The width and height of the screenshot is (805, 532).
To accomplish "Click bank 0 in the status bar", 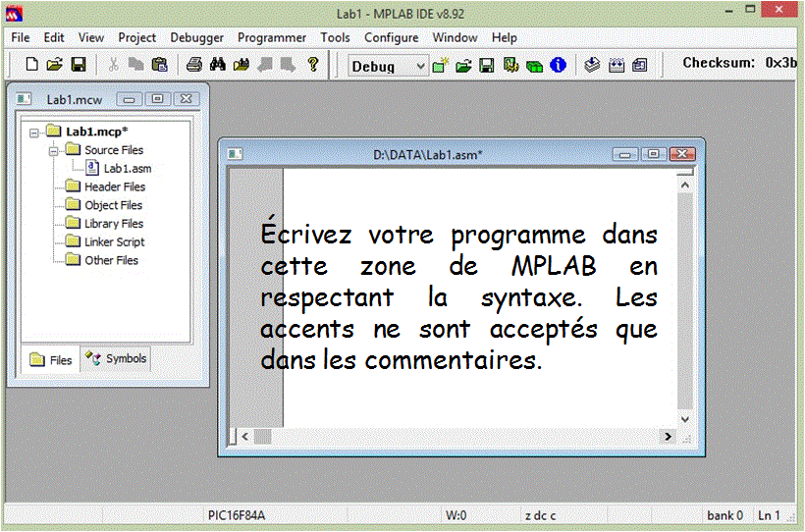I will point(724,515).
